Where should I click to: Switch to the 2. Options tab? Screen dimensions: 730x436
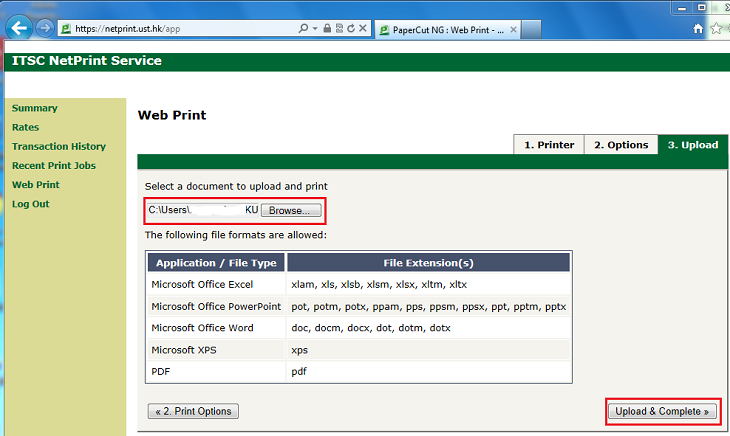click(x=620, y=145)
